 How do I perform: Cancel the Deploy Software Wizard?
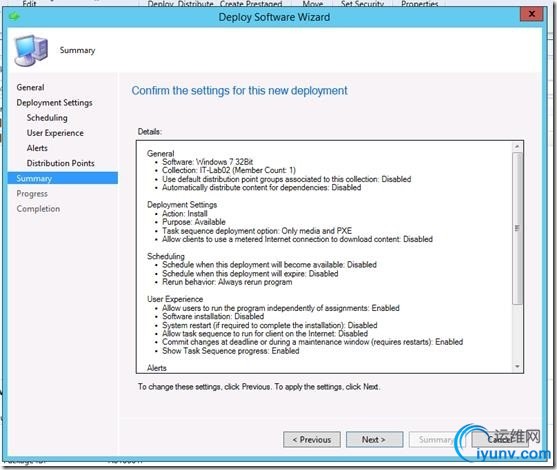pyautogui.click(x=500, y=439)
